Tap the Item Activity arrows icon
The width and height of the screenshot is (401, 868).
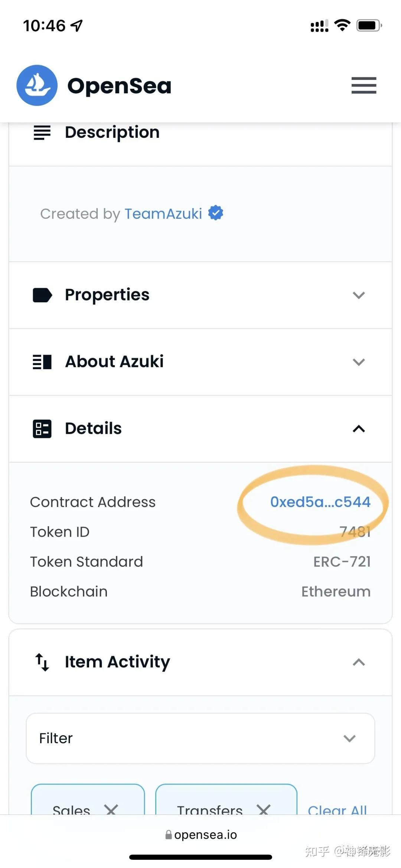pyautogui.click(x=42, y=662)
